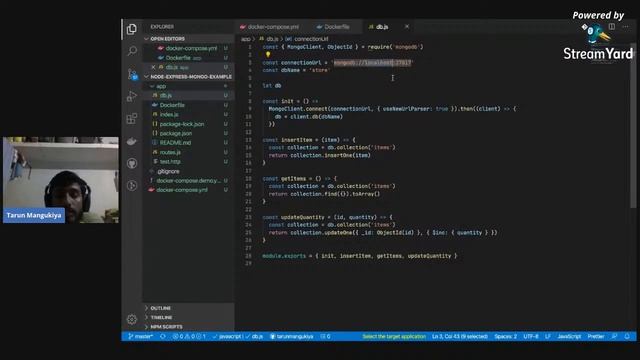The width and height of the screenshot is (640, 360).
Task: Open docker-compose.demo.yml in file tree
Action: click(x=188, y=180)
